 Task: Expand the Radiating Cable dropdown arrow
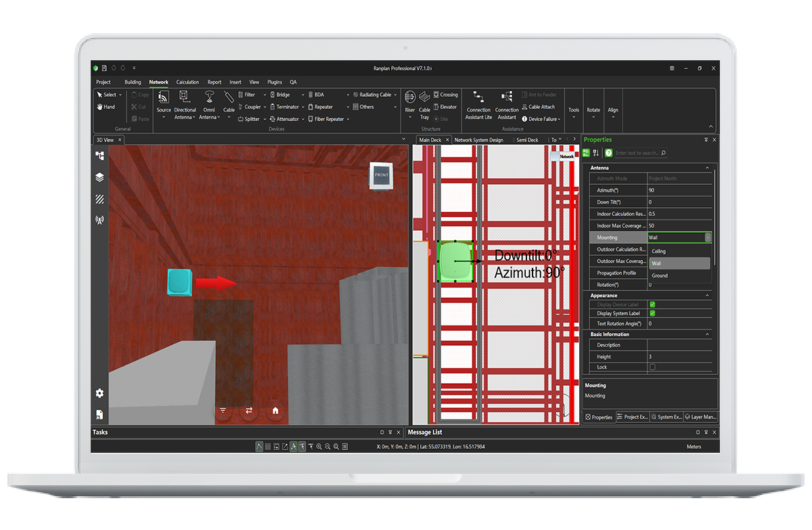coord(395,95)
